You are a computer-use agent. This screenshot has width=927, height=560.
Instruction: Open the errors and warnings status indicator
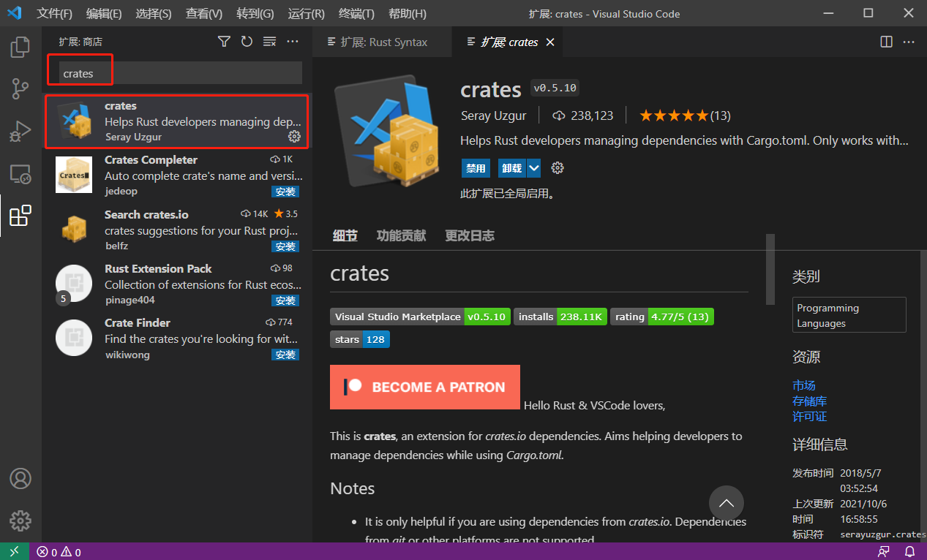coord(59,552)
